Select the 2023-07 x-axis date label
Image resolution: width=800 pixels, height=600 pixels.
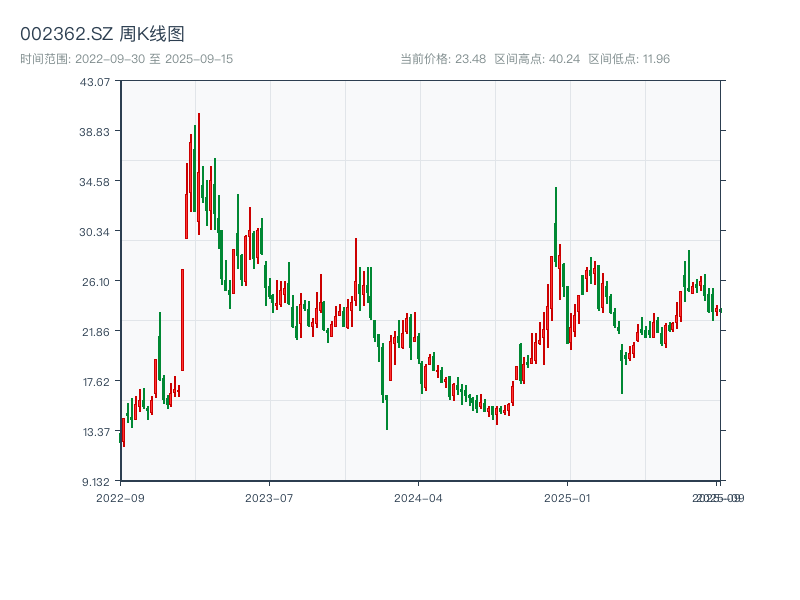pos(269,497)
